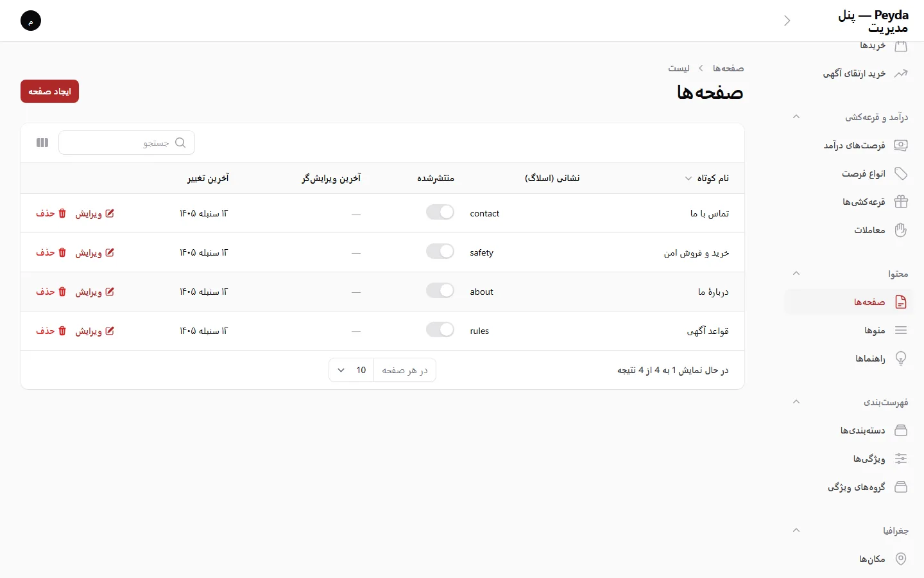Click the ویژگی‌ها sliders icon
The image size is (924, 578).
[901, 459]
